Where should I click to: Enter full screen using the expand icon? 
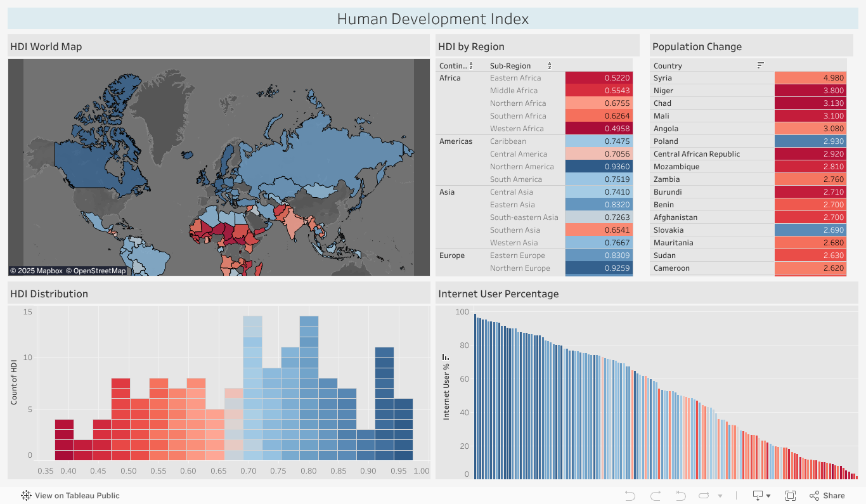tap(790, 495)
